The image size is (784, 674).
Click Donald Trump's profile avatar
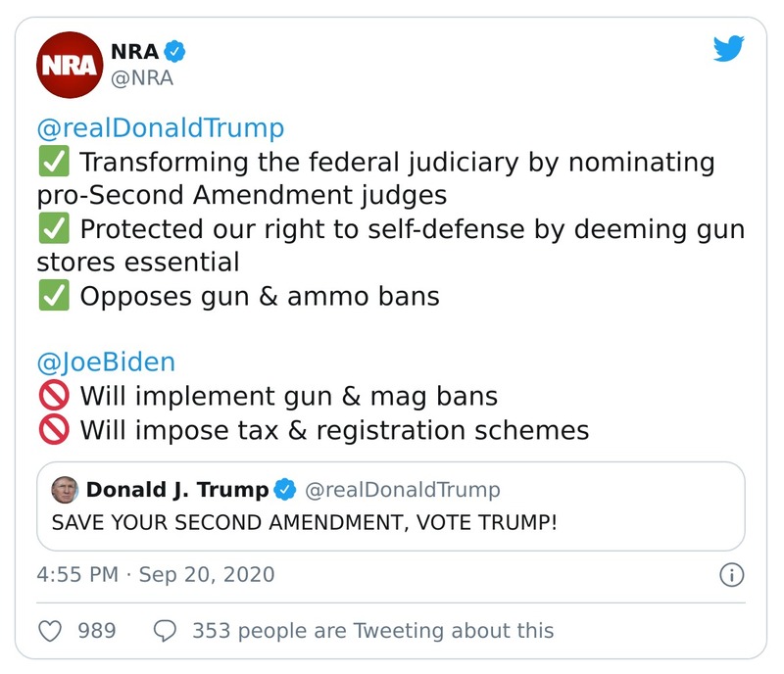[66, 489]
